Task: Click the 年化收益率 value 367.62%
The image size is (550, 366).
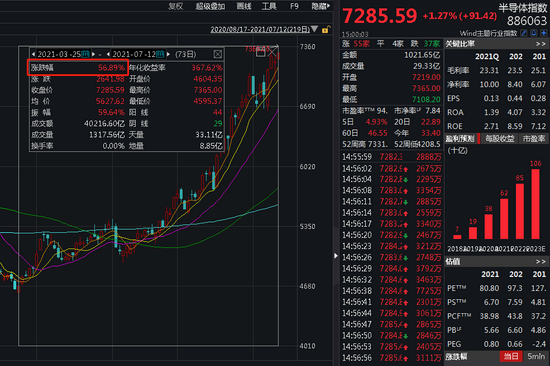Action: [x=207, y=67]
